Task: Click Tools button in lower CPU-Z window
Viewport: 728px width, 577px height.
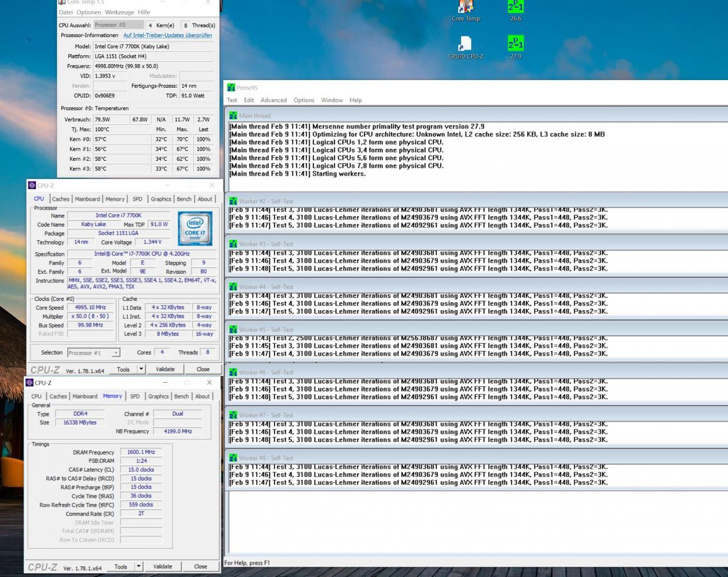Action: point(121,566)
